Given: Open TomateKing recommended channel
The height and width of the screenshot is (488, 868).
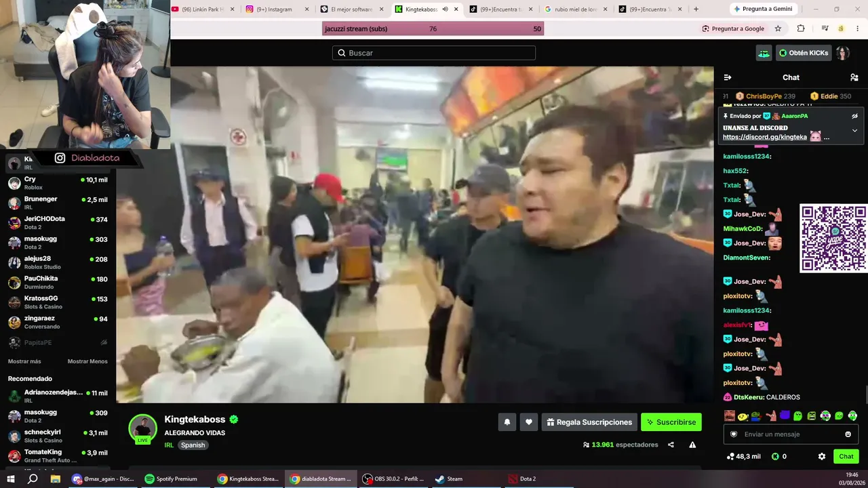Looking at the screenshot, I should point(58,455).
